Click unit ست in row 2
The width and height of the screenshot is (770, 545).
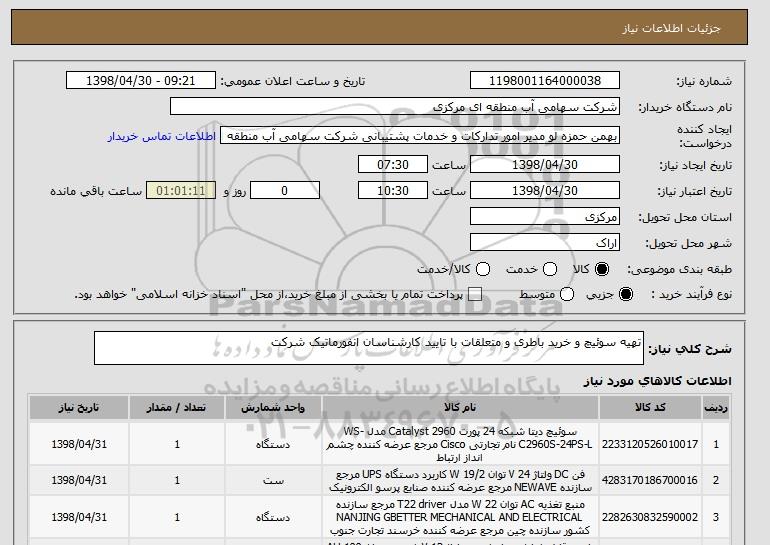pyautogui.click(x=273, y=480)
